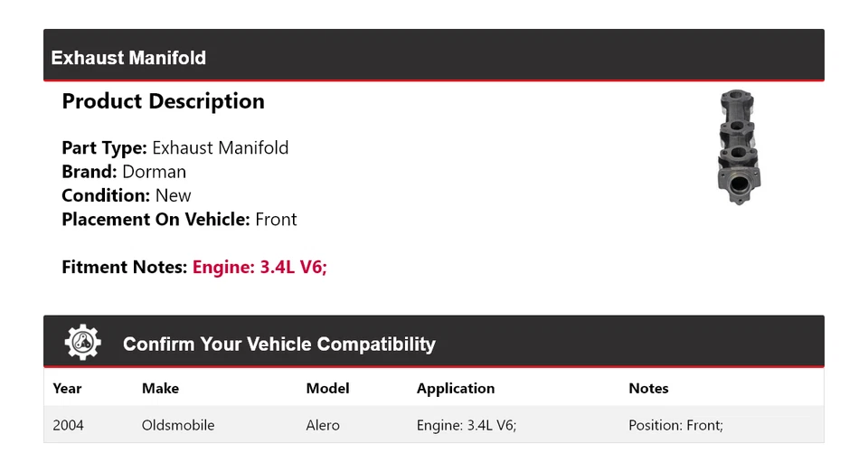
Task: Click the Dorman brand name
Action: click(x=154, y=172)
